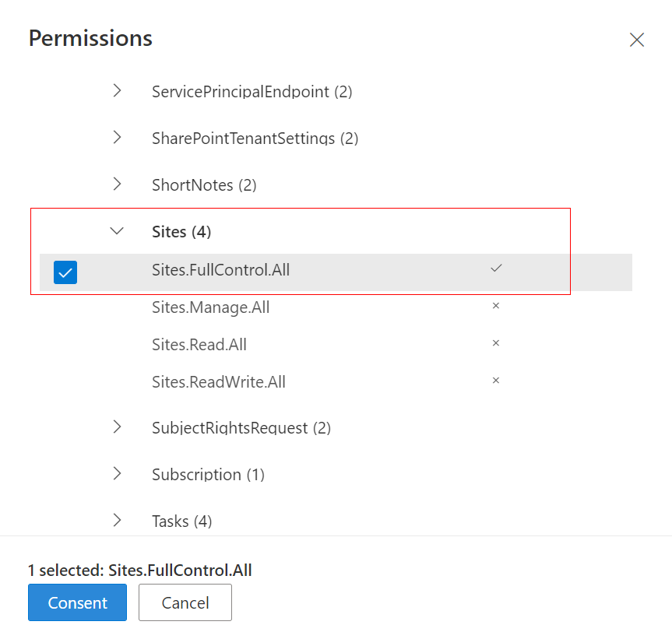Click the X status icon beside Sites.Read.All

[x=496, y=343]
